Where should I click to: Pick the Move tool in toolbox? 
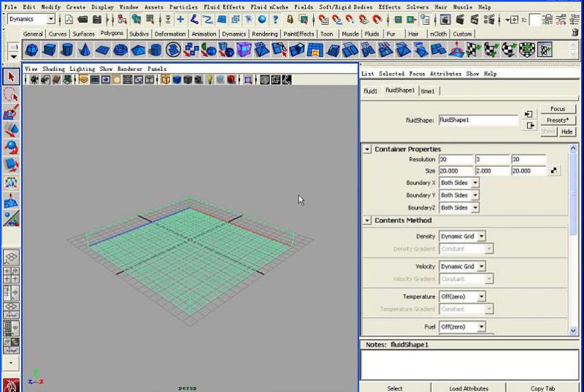11,130
